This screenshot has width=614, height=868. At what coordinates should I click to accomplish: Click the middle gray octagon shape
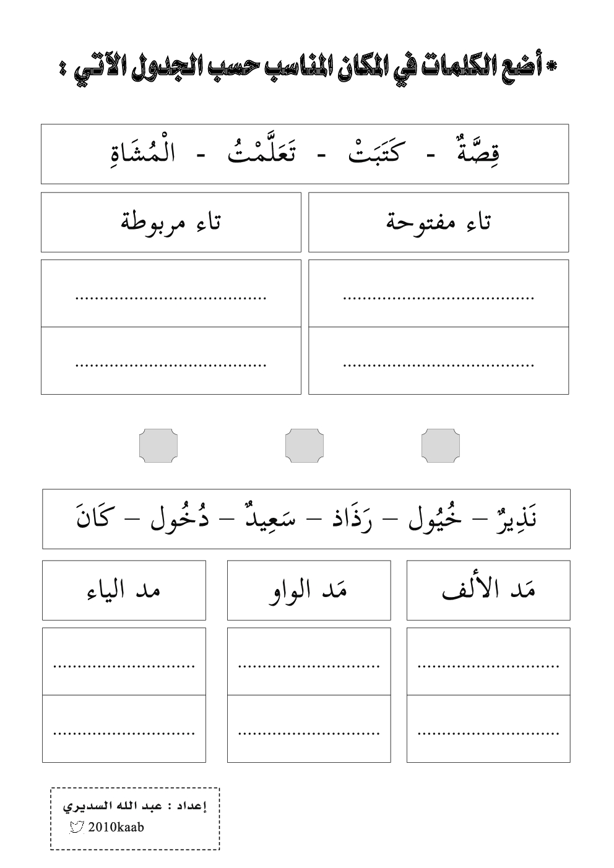[305, 445]
